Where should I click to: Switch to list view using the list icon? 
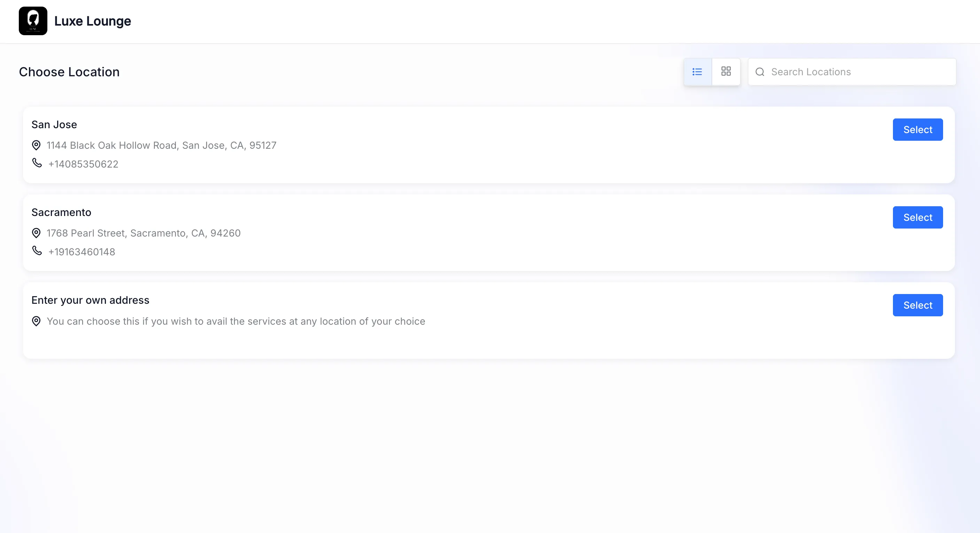tap(697, 72)
